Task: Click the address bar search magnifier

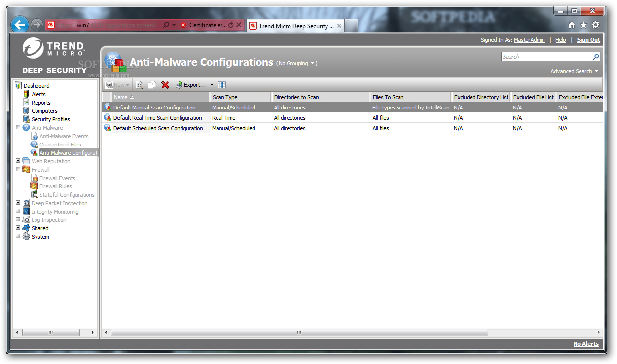Action: (x=166, y=25)
